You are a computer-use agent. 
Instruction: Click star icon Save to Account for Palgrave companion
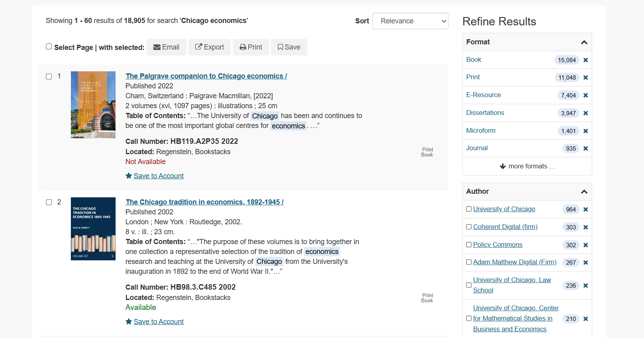click(129, 176)
